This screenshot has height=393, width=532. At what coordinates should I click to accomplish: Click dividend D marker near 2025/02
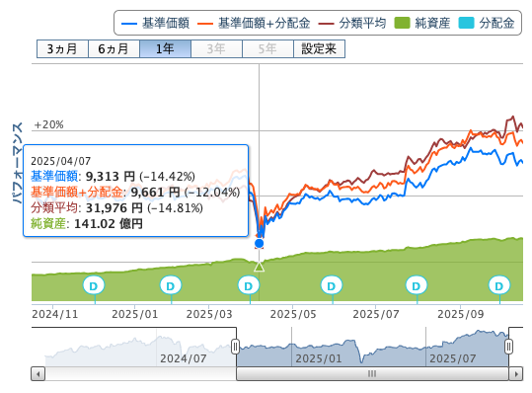pyautogui.click(x=171, y=285)
